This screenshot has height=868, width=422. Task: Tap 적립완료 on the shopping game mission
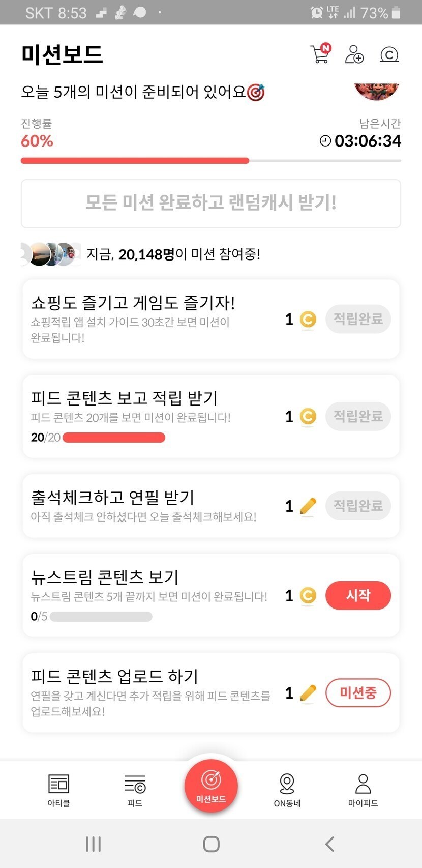[358, 319]
